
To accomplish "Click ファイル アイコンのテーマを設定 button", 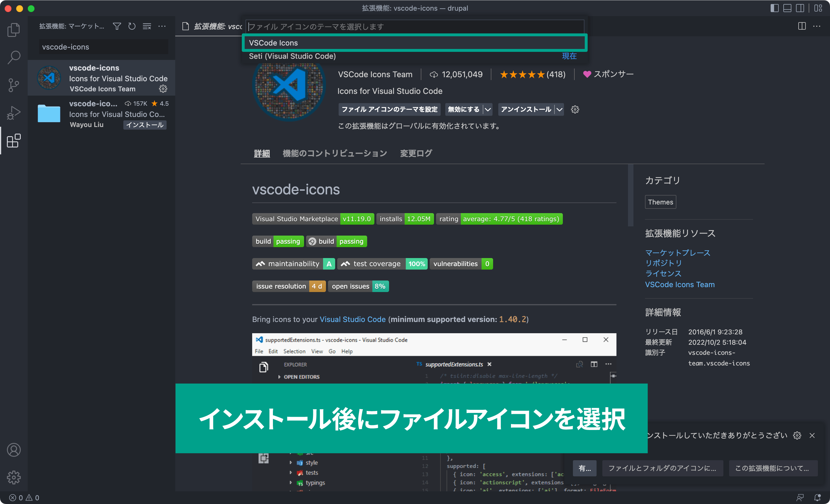I will click(x=389, y=109).
